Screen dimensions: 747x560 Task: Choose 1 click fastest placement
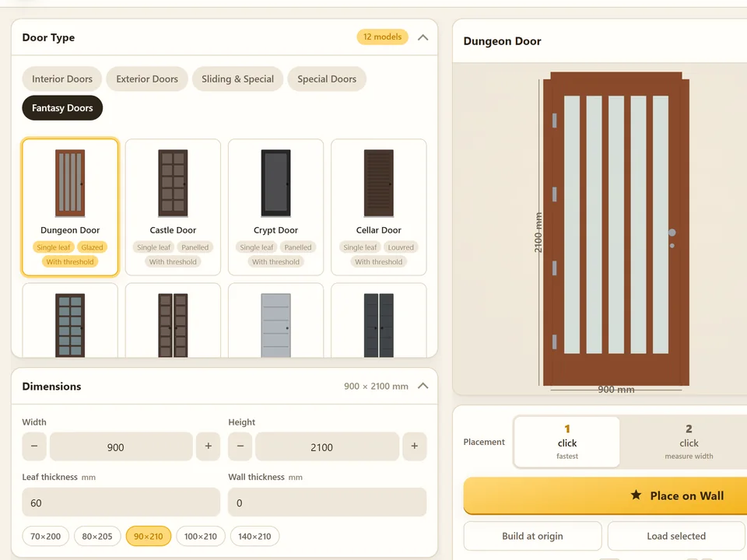point(567,442)
